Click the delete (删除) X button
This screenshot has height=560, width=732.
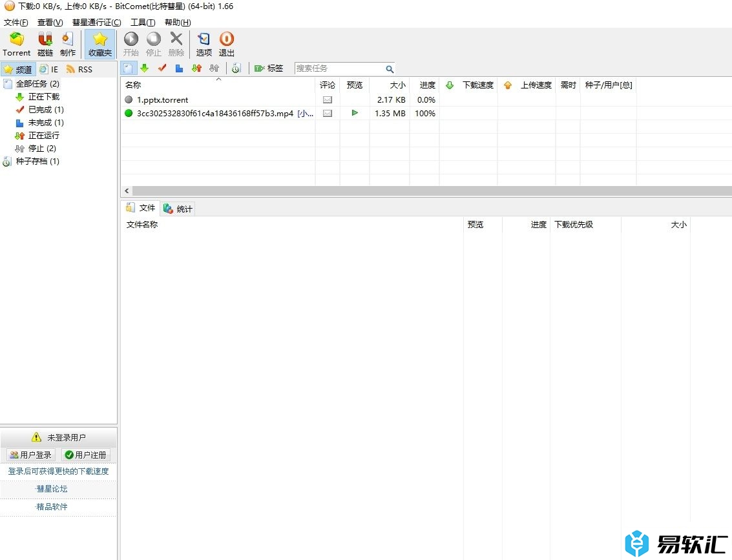[x=176, y=45]
